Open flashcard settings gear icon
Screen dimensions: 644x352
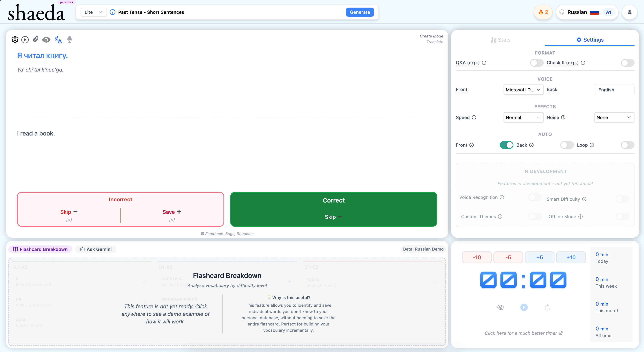click(x=15, y=40)
